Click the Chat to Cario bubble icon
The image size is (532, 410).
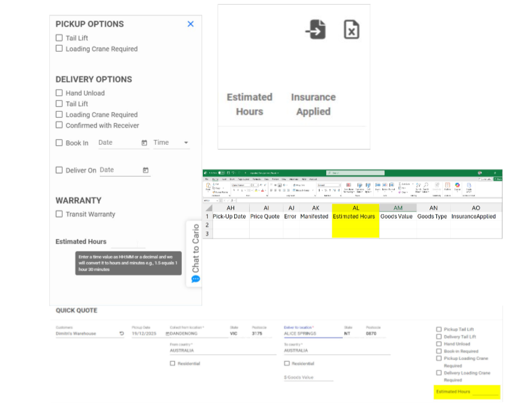196,279
